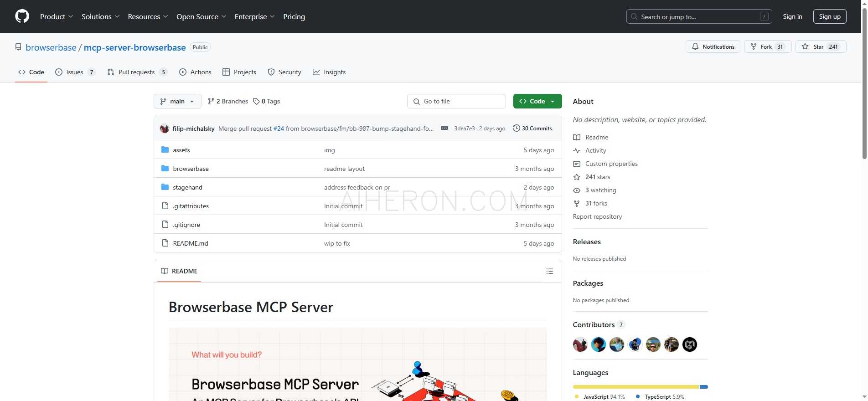Click the commit message ellipsis icon

tap(444, 129)
